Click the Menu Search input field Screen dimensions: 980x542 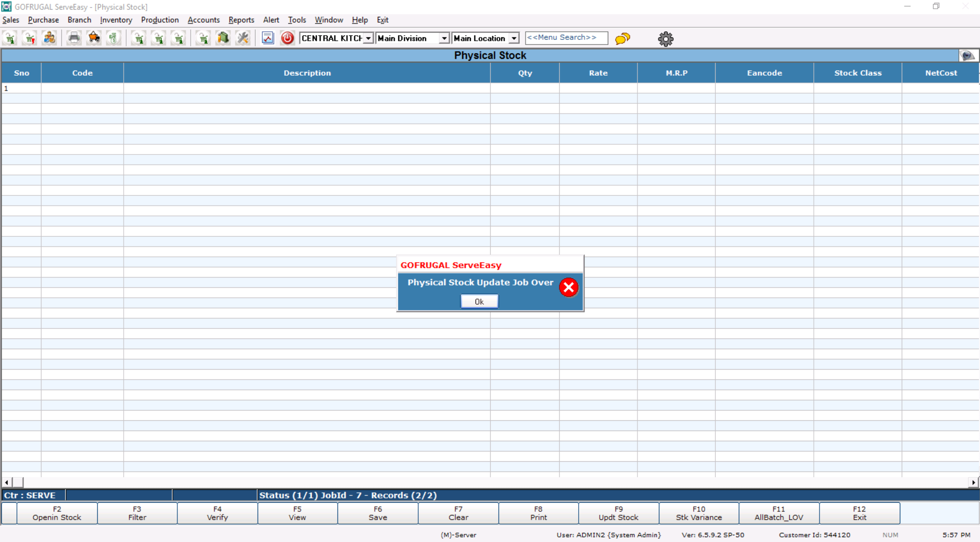click(566, 38)
